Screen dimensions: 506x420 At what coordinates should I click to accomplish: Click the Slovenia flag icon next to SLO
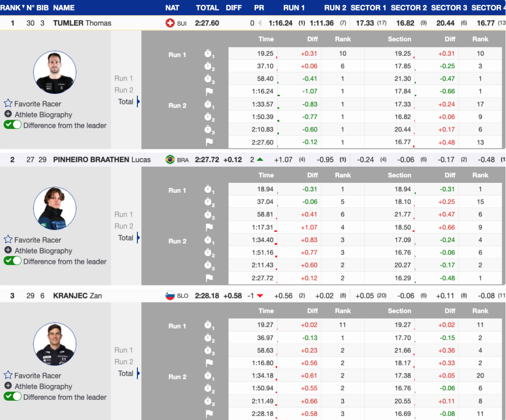[x=170, y=295]
